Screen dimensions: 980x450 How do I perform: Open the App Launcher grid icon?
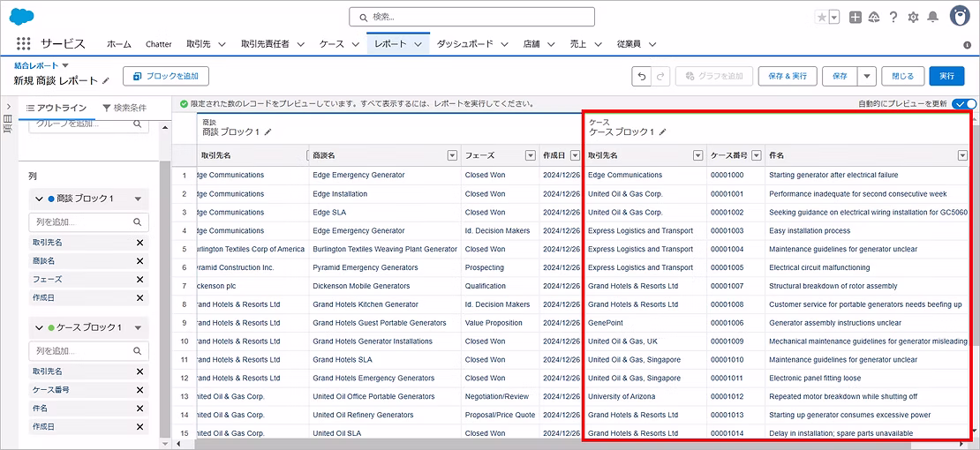pos(23,44)
